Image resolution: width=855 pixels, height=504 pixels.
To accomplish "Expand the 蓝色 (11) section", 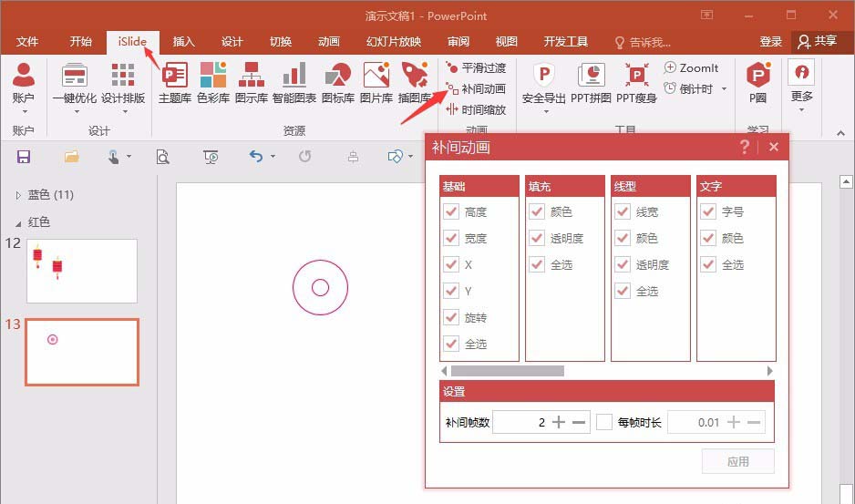I will [x=18, y=195].
